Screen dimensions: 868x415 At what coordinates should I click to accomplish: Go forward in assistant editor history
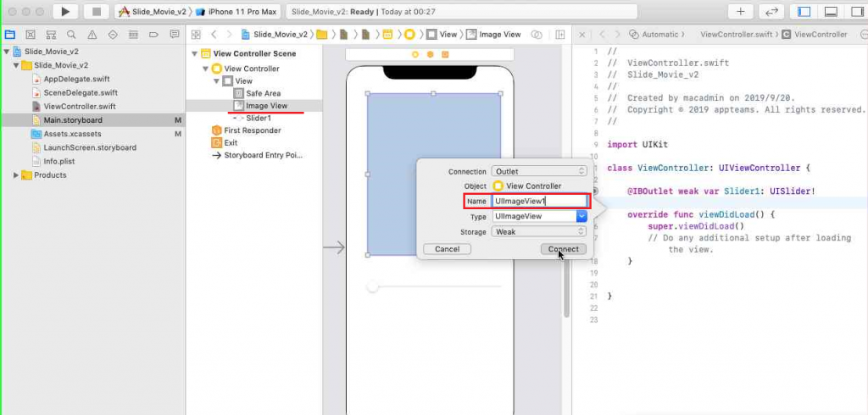tap(617, 35)
